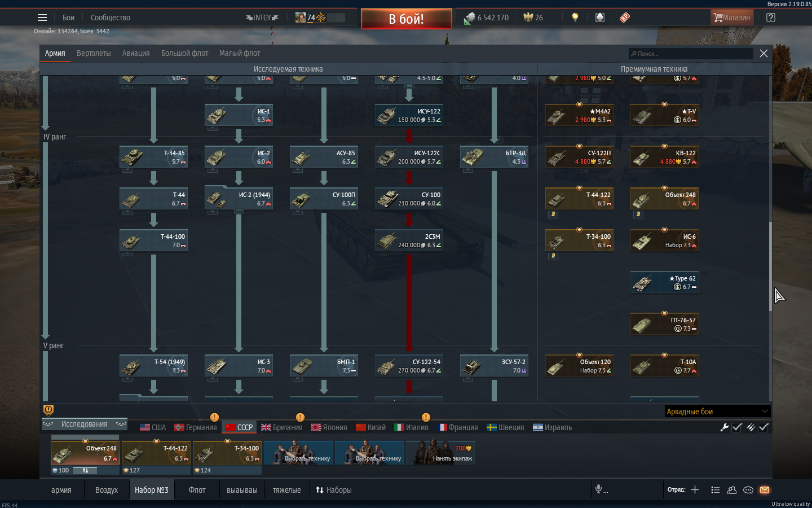Select premium ПТ-76-57 tank card
Image resolution: width=812 pixels, height=508 pixels.
coord(664,324)
